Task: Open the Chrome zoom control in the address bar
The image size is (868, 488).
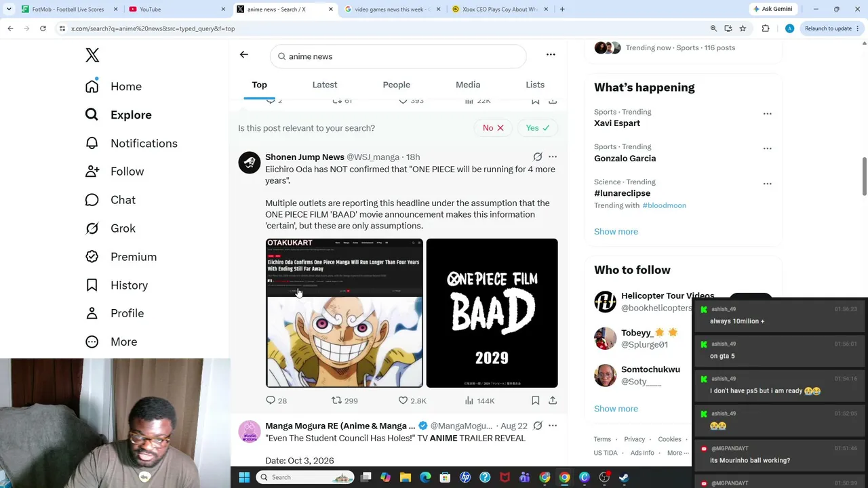Action: click(713, 28)
